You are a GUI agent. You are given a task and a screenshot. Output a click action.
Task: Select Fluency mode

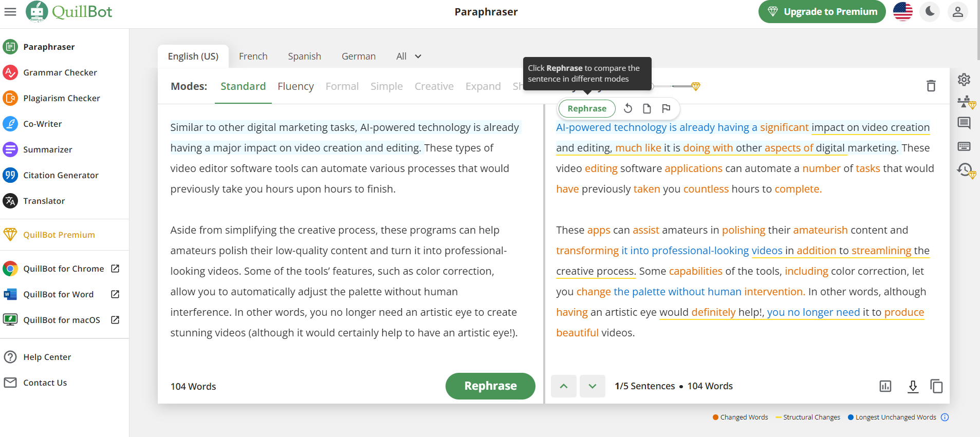pyautogui.click(x=295, y=86)
